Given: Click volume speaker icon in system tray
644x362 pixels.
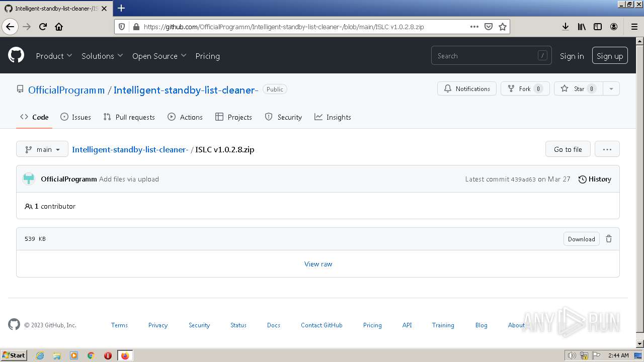Looking at the screenshot, I should 572,355.
